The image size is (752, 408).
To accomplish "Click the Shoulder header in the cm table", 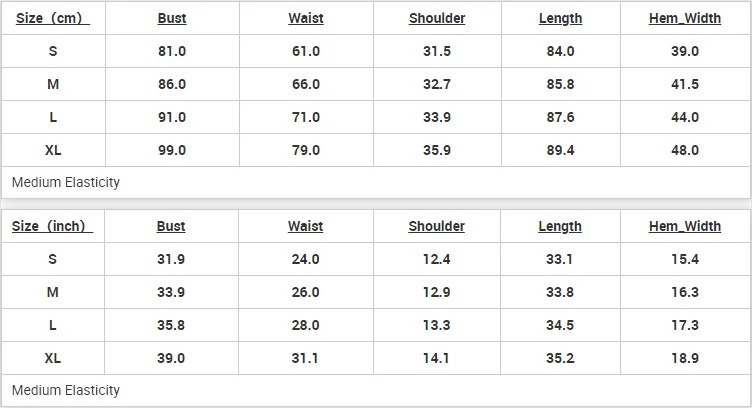I will 437,18.
